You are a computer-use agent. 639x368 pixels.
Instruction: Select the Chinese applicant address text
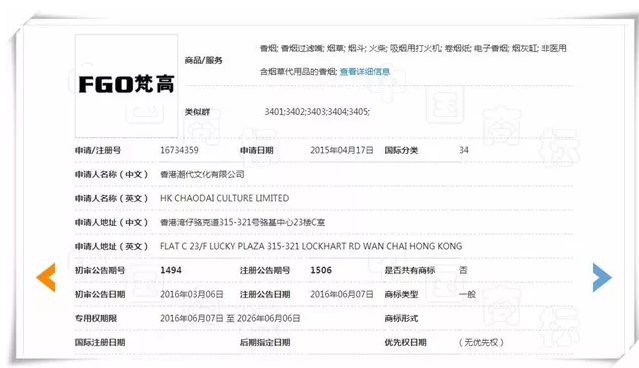click(242, 223)
